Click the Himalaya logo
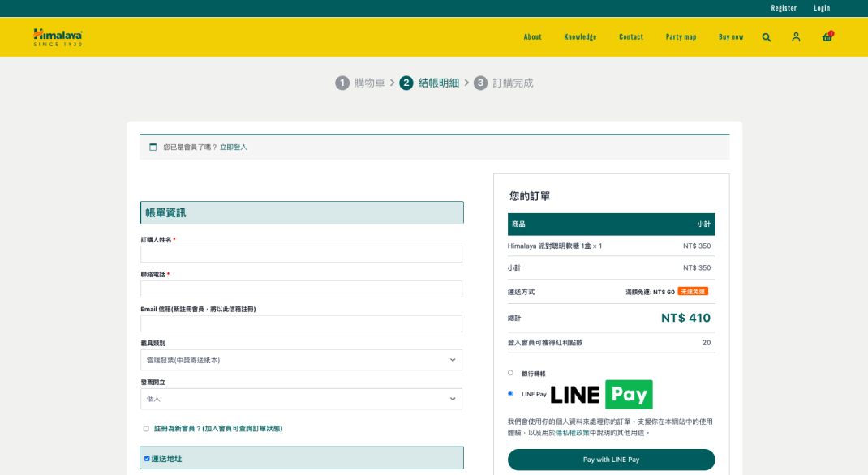This screenshot has height=475, width=868. (58, 37)
